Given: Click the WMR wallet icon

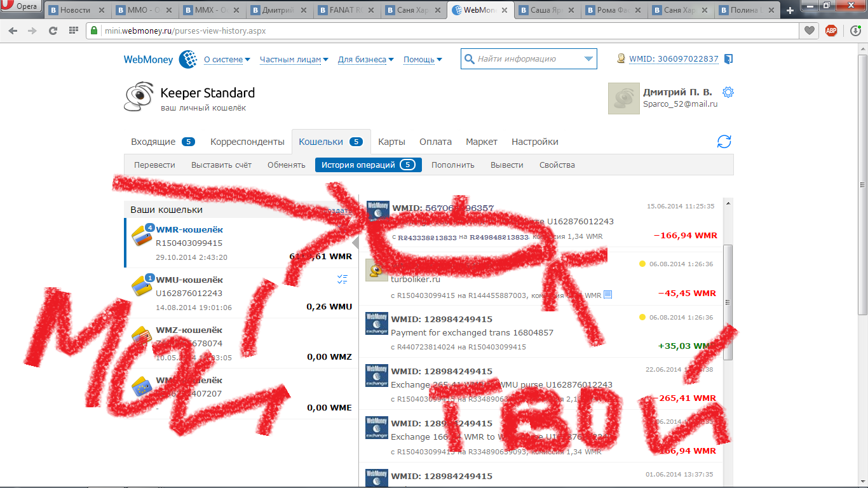Looking at the screenshot, I should [x=142, y=234].
